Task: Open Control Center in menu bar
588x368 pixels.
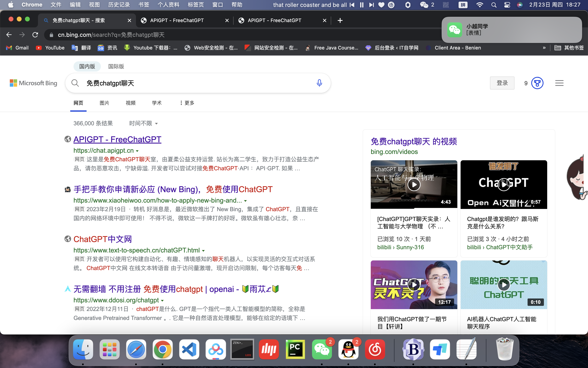Action: point(507,5)
